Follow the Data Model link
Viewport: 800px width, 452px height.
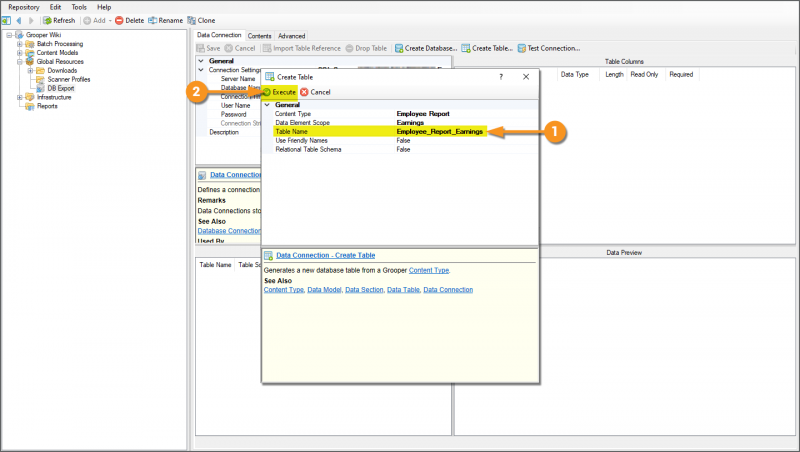324,290
